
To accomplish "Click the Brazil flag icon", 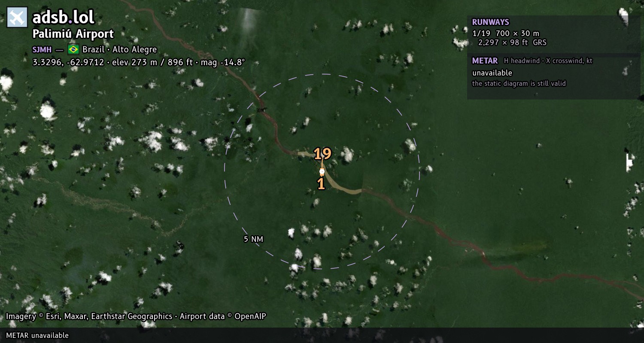I will (73, 49).
